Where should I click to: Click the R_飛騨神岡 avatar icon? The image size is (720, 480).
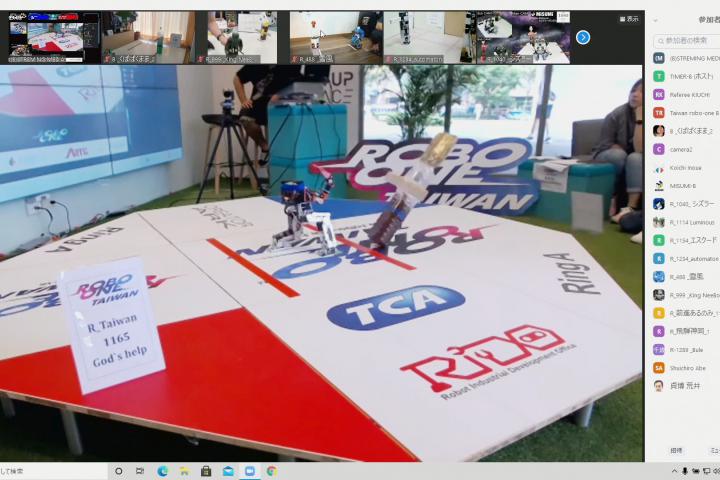pos(659,331)
